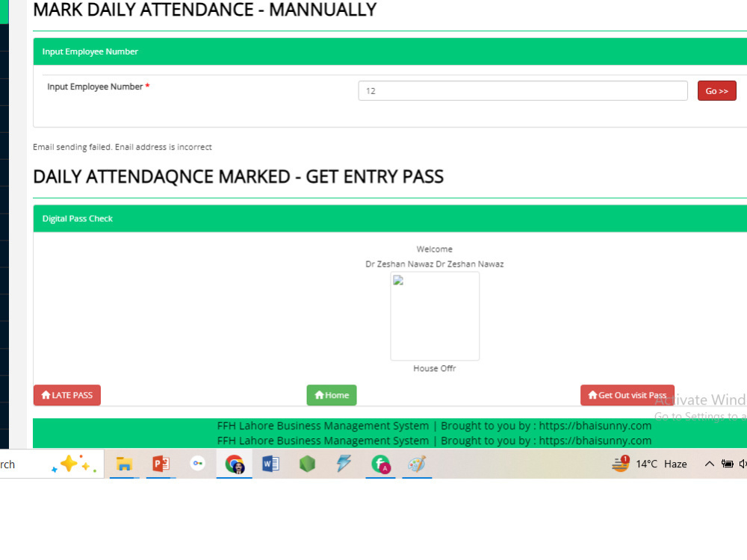747x560 pixels.
Task: Click the MARK DAILY ATTENDANCE - MANNUALLY heading
Action: coord(205,10)
